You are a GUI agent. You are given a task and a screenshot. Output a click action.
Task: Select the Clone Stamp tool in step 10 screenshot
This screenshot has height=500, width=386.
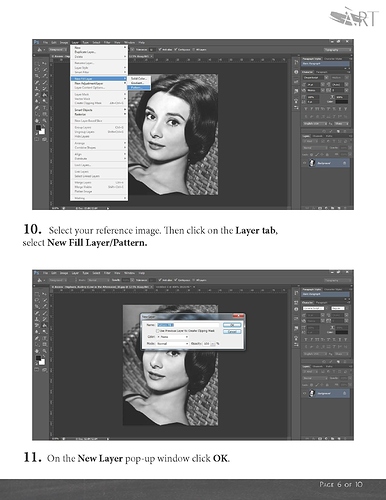point(37,88)
